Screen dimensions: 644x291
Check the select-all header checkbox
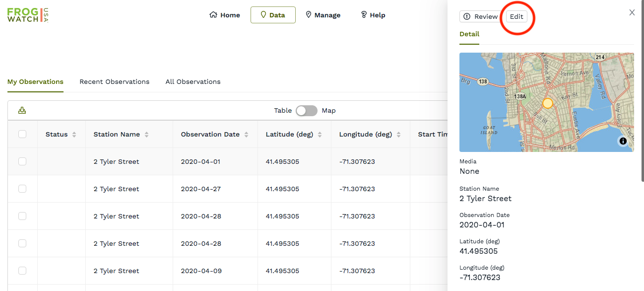pos(22,134)
